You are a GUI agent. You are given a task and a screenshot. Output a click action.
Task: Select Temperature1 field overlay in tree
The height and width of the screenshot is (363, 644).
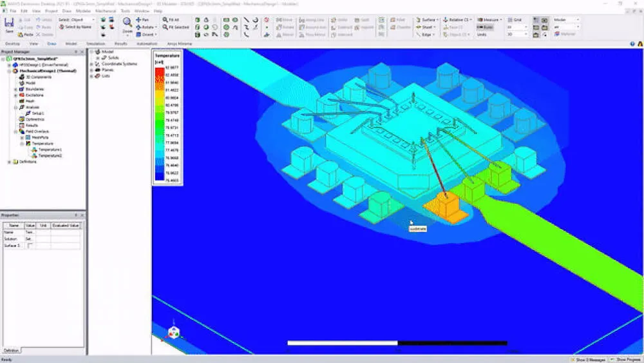click(x=50, y=150)
